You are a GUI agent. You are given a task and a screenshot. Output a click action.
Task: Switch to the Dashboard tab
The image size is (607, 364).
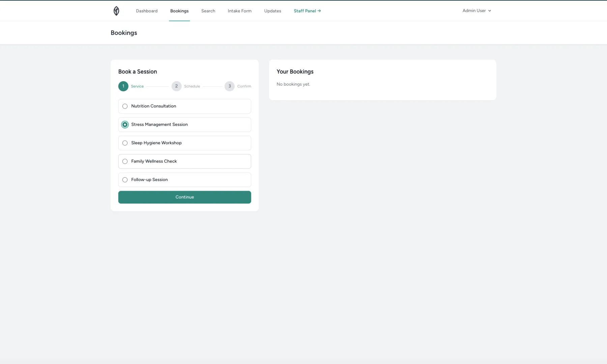(147, 10)
